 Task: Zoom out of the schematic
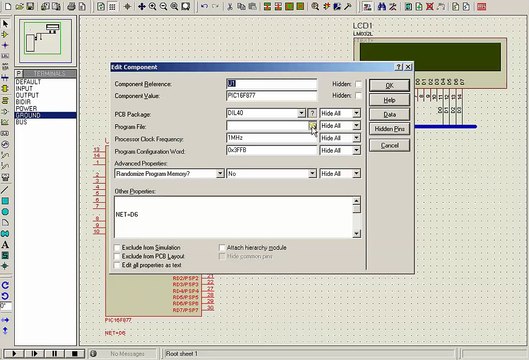pyautogui.click(x=163, y=6)
